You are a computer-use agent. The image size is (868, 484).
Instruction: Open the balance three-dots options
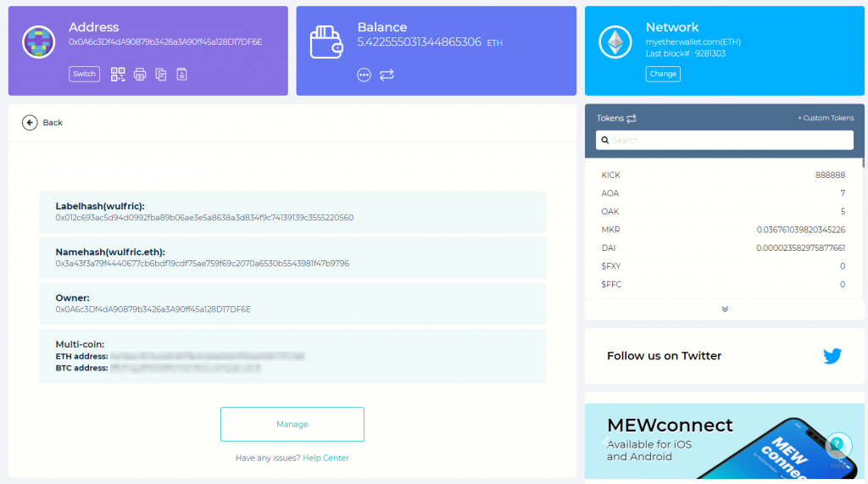(x=364, y=75)
